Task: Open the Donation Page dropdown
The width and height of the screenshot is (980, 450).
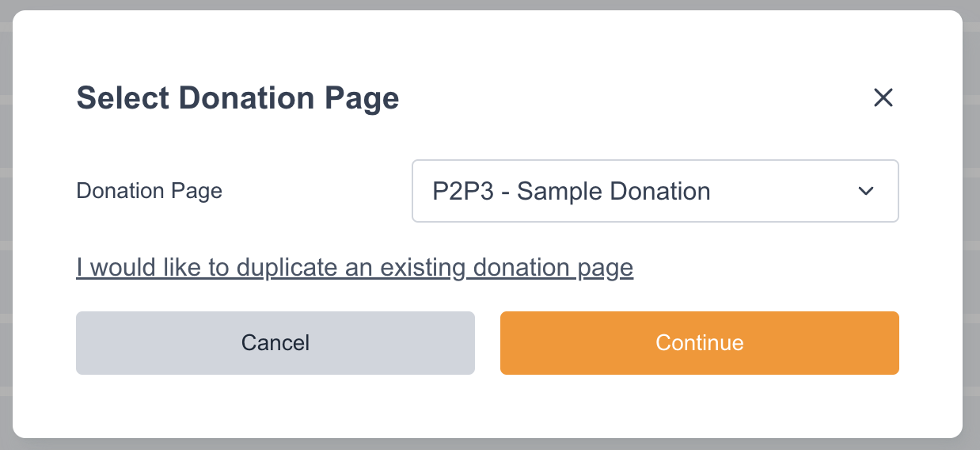Action: click(655, 191)
